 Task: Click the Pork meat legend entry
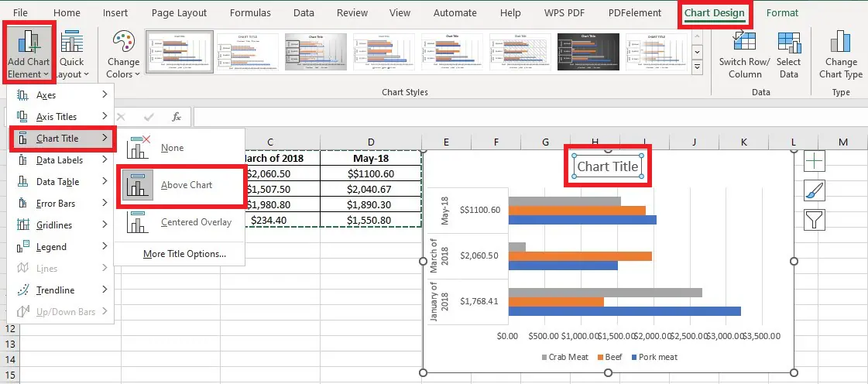(654, 357)
